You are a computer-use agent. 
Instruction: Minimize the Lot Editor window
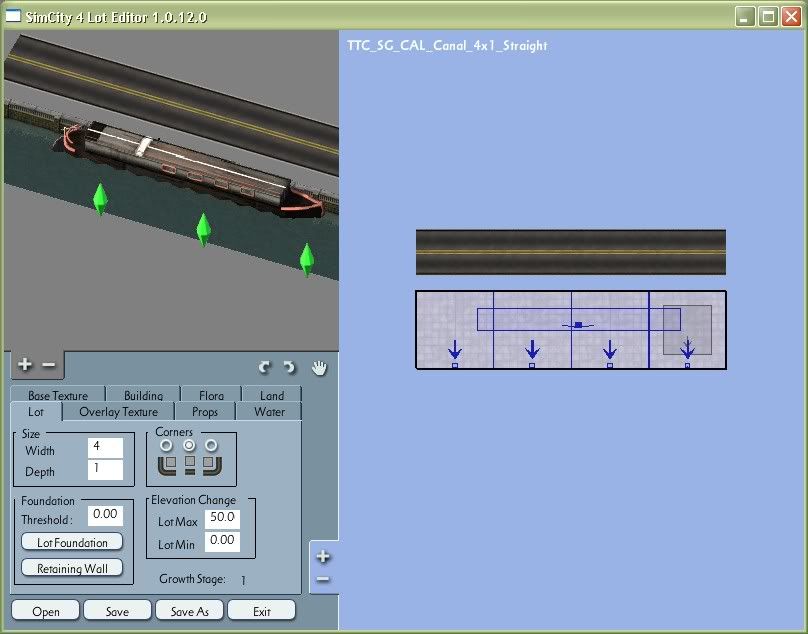coord(744,17)
